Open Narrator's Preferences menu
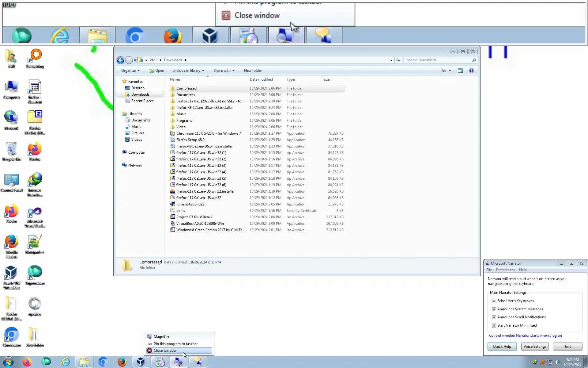 [x=505, y=270]
